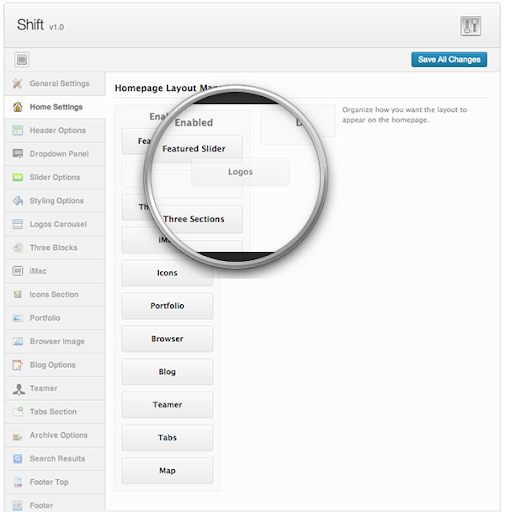Viewport: 505px width, 512px height.
Task: Click the Slider Options green icon
Action: point(18,177)
